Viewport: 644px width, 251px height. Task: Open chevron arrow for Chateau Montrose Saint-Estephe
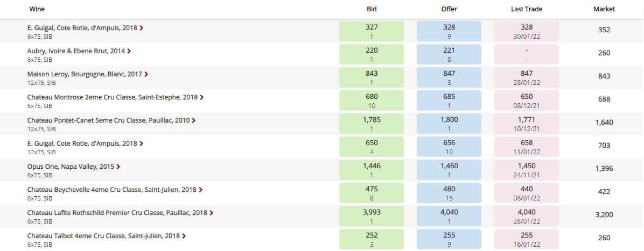(202, 98)
